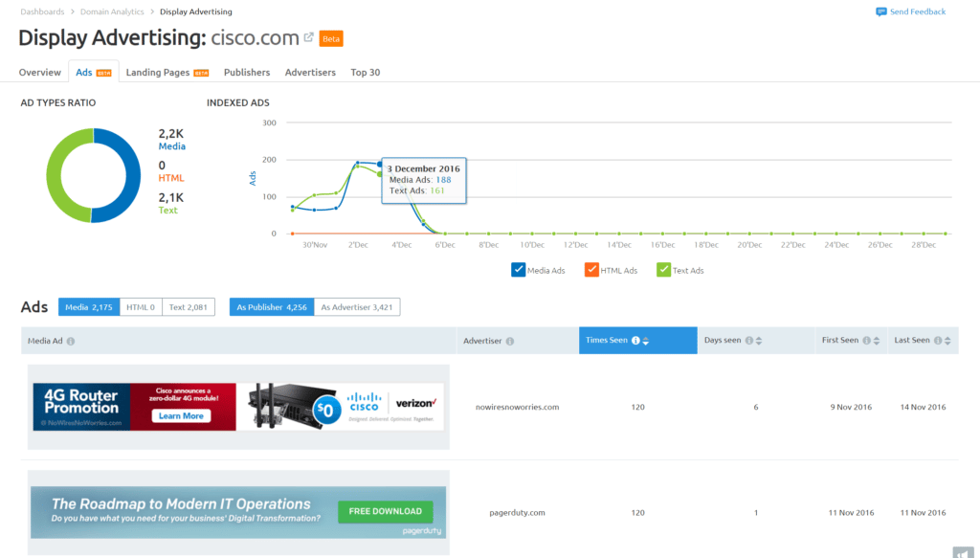The width and height of the screenshot is (980, 558).
Task: Show ads As Advertiser 3,421
Action: pos(357,307)
